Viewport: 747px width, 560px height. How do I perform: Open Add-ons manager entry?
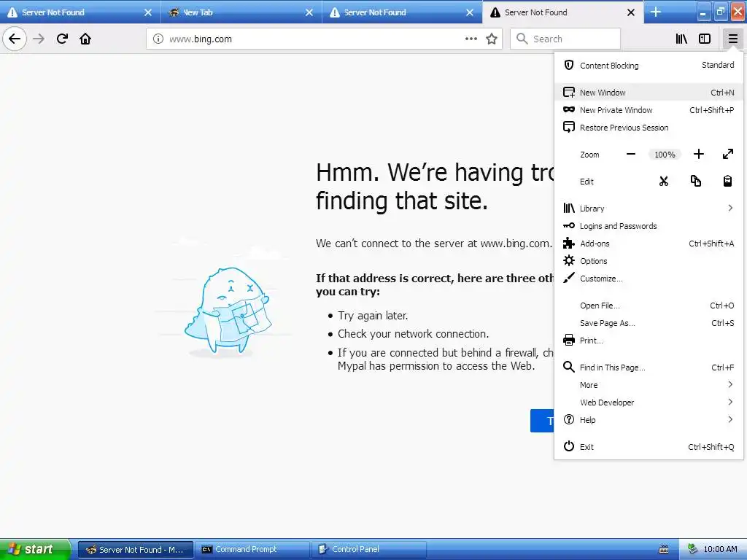pos(649,244)
